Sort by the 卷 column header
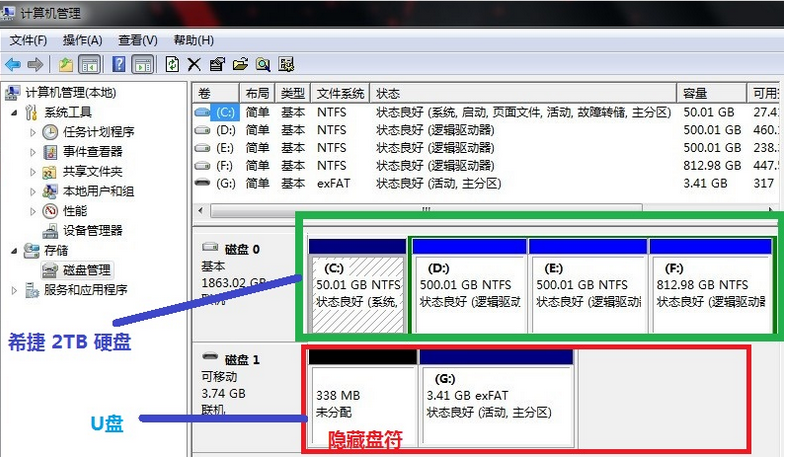Screen dimensions: 788x460 (216, 94)
